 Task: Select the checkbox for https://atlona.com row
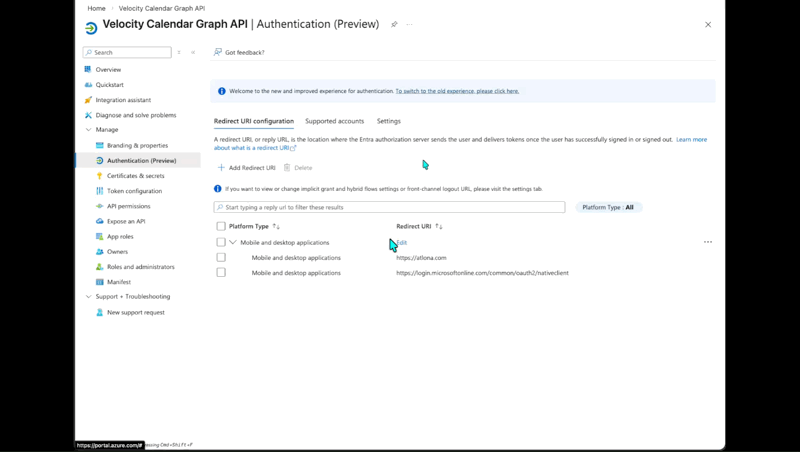tap(221, 257)
